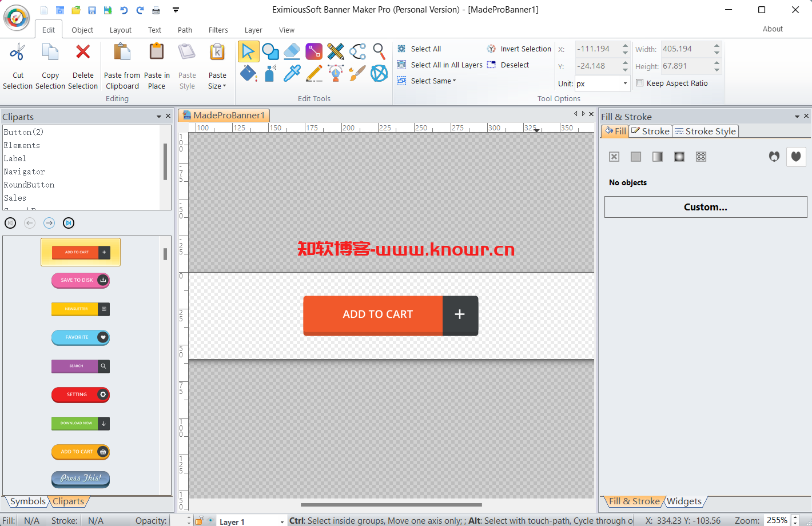
Task: Click the Copy Selection icon
Action: coord(50,53)
